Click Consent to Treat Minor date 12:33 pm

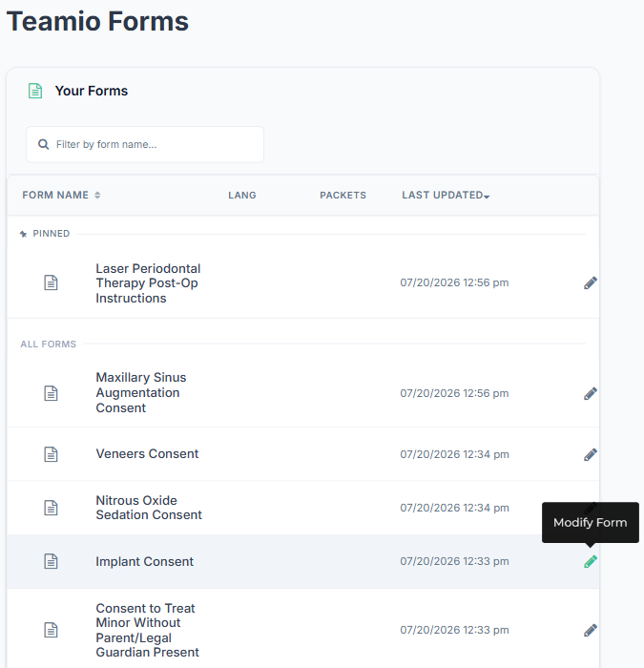(x=454, y=630)
